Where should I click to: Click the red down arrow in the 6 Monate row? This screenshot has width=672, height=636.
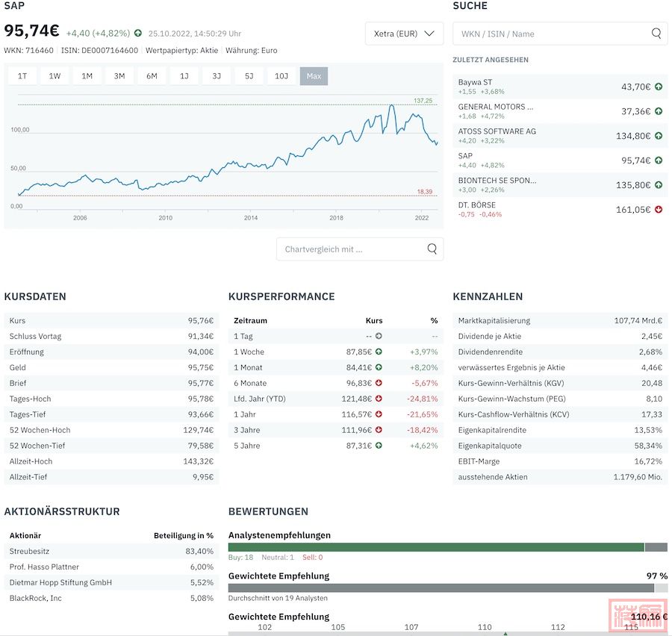pos(379,383)
